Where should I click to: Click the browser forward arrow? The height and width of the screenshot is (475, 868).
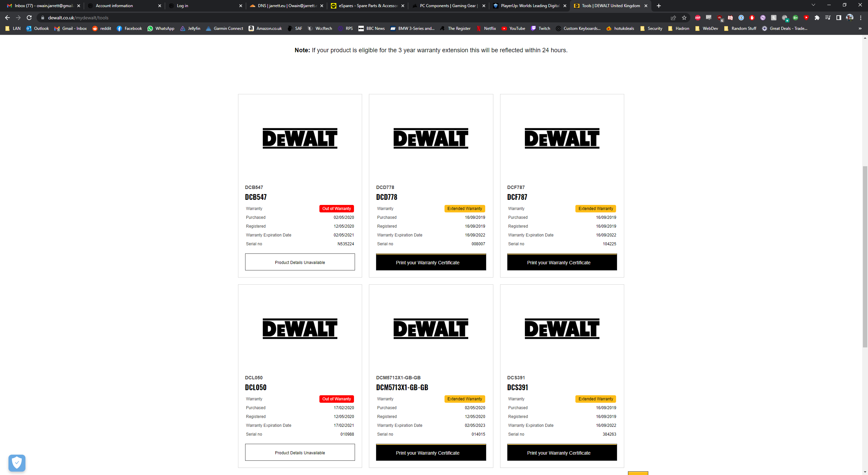(x=18, y=18)
